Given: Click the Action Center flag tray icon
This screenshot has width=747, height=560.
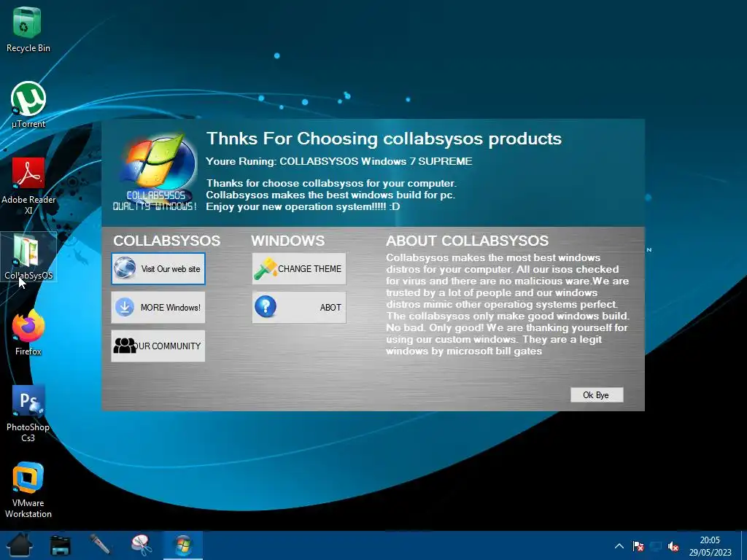Looking at the screenshot, I should [x=638, y=546].
